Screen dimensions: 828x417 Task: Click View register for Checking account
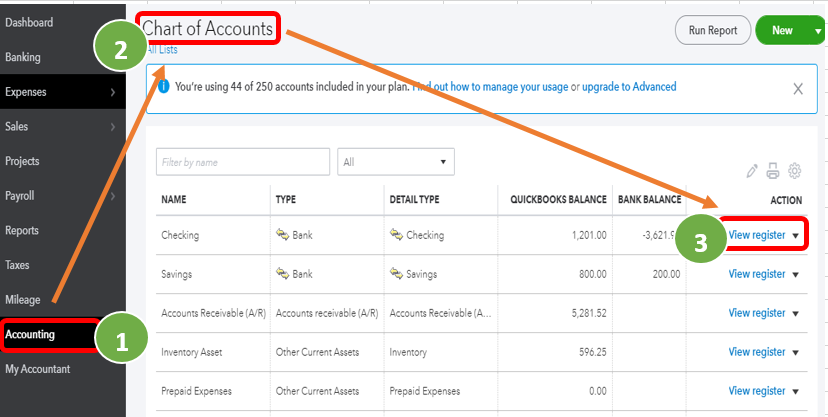pos(757,235)
